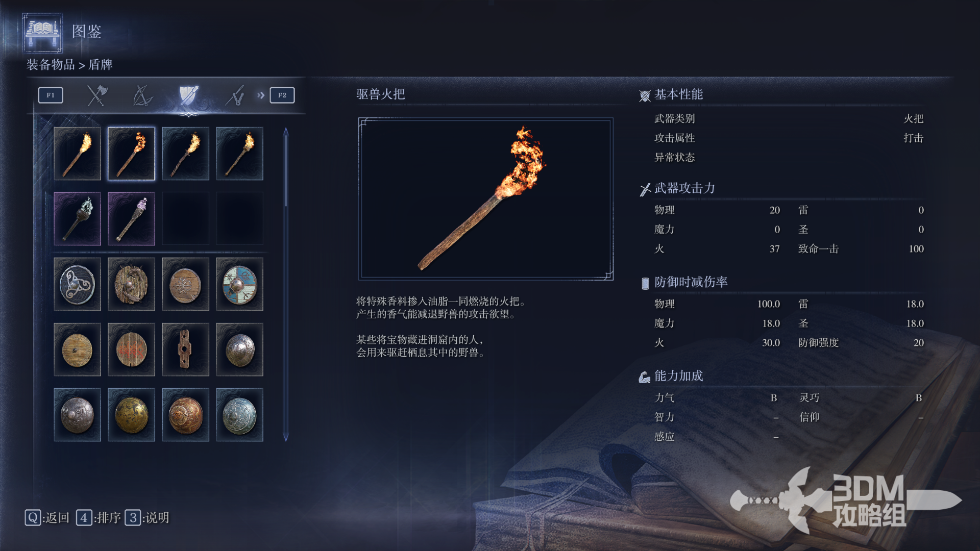Select the melee weapons axe-and-sword tab icon

pos(97,95)
